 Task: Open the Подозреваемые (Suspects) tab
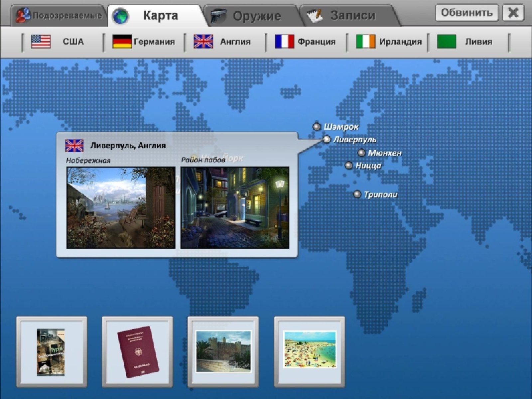pyautogui.click(x=60, y=16)
